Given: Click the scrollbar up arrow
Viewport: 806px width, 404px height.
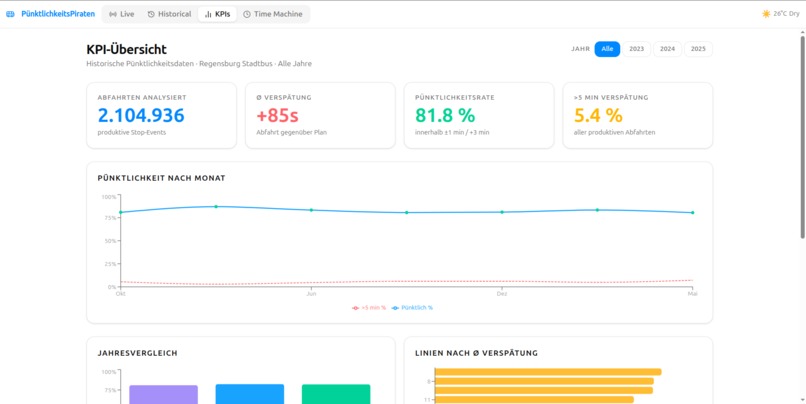Looking at the screenshot, I should click(802, 32).
